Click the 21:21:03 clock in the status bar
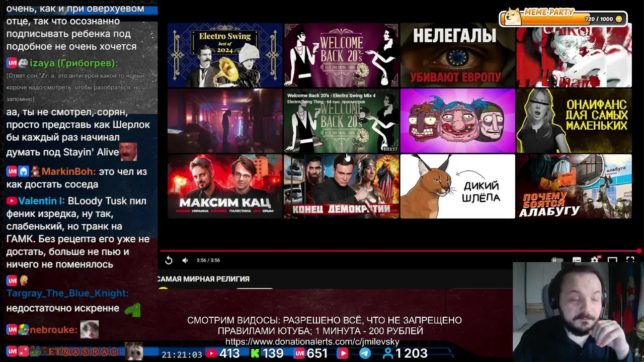The image size is (644, 362). pos(182,354)
